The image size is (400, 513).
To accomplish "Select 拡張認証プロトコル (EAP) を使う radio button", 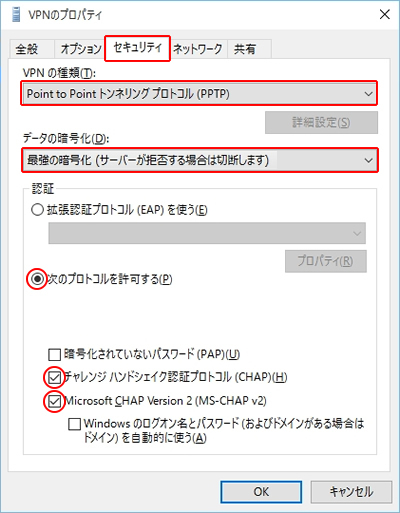I will pos(37,210).
